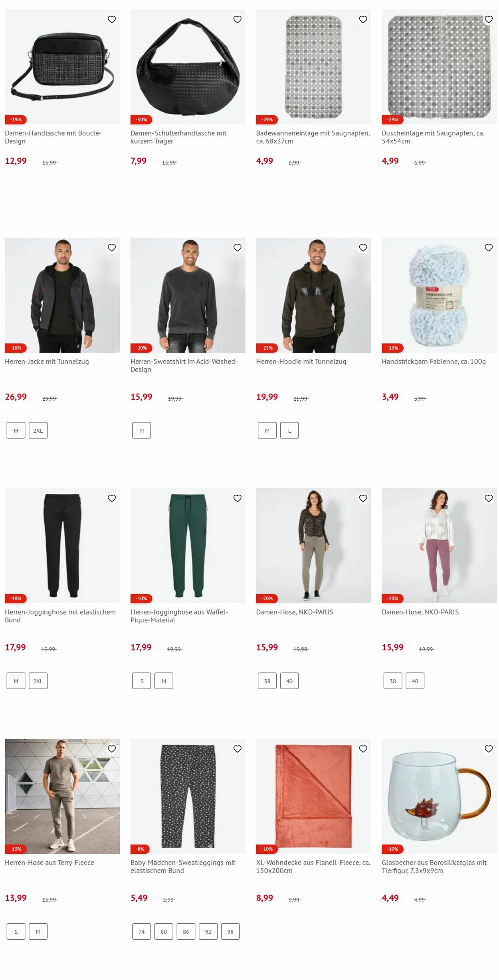499x980 pixels.
Task: Select size 2XL for Herren-Jacke
Action: pyautogui.click(x=38, y=430)
